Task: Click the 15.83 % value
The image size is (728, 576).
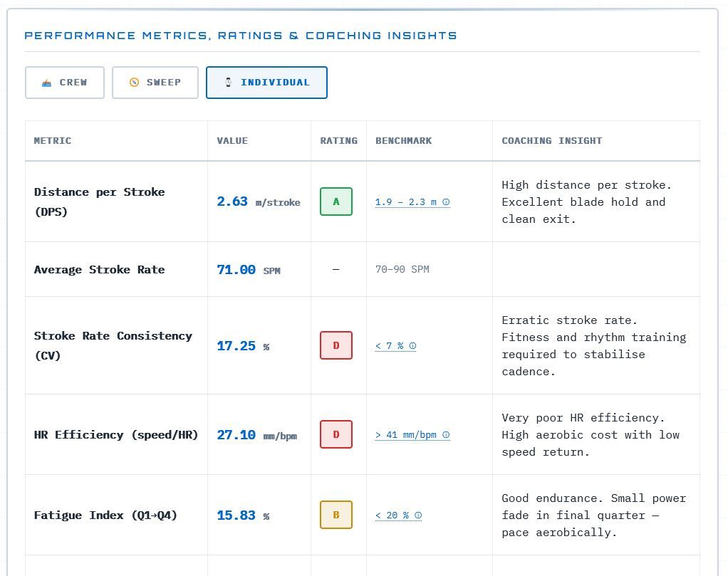Action: pos(243,515)
